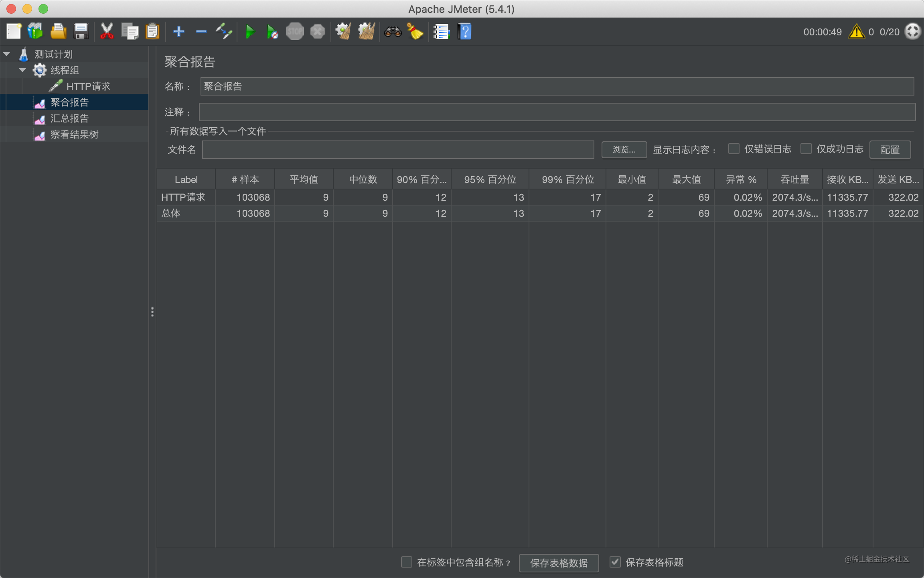The width and height of the screenshot is (924, 578).
Task: Click the 文件名 input field
Action: (x=398, y=150)
